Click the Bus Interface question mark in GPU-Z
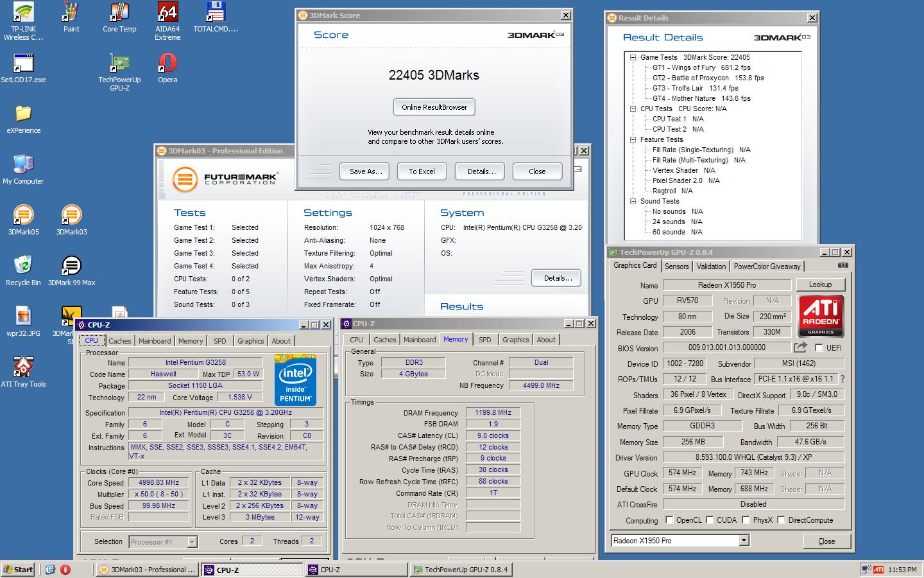924x578 pixels. coord(843,379)
